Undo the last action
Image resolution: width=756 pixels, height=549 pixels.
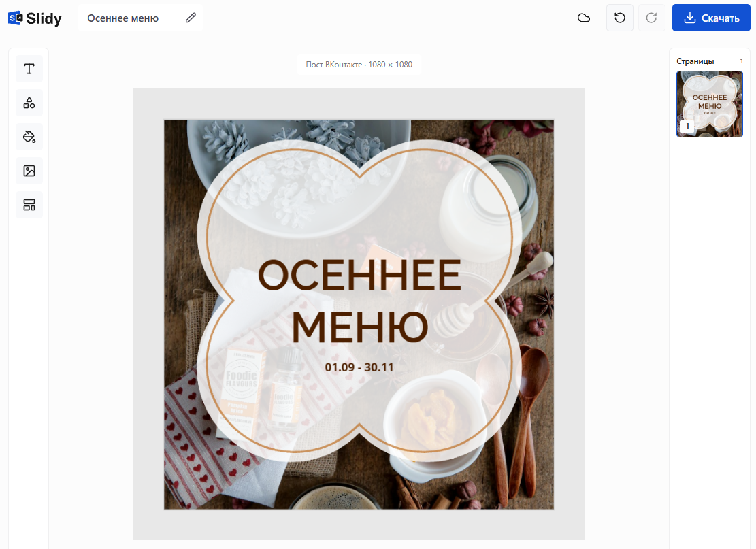click(619, 18)
